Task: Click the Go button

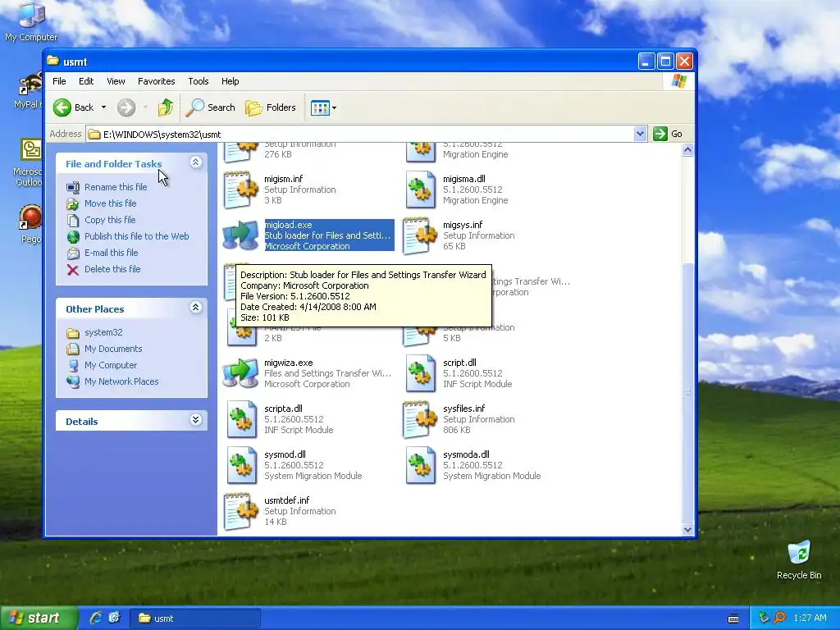Action: point(668,134)
